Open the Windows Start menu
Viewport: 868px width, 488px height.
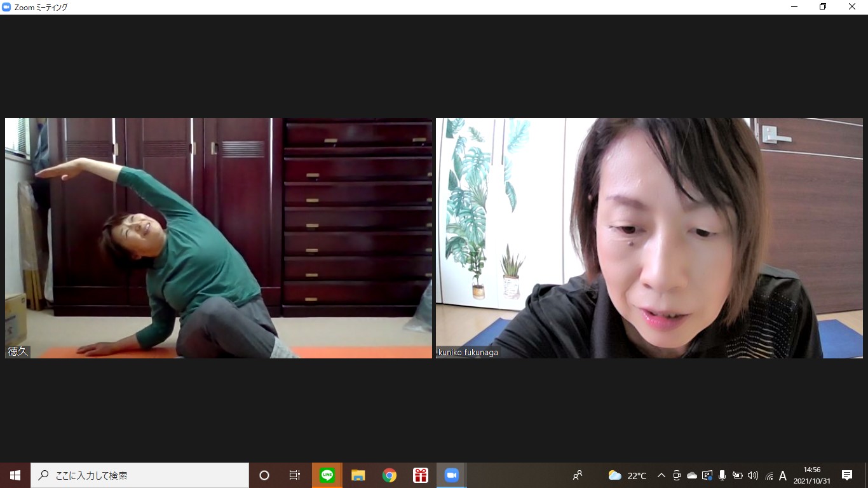click(15, 475)
